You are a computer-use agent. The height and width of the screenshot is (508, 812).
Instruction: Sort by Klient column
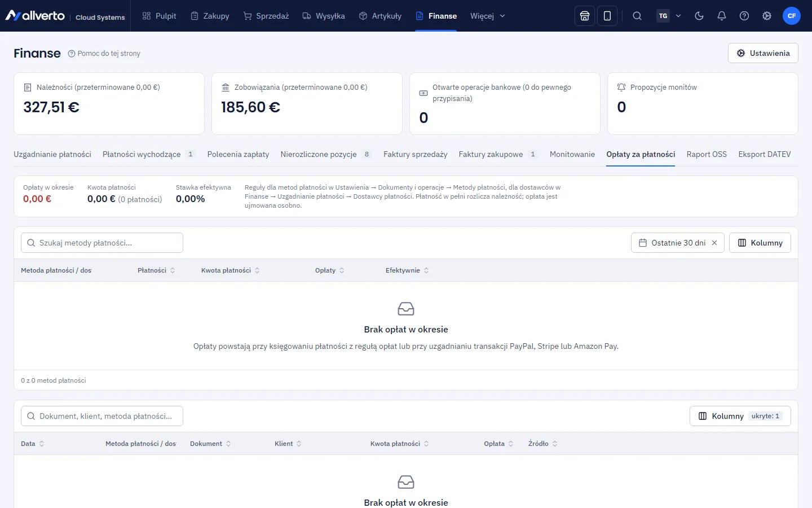pos(288,444)
